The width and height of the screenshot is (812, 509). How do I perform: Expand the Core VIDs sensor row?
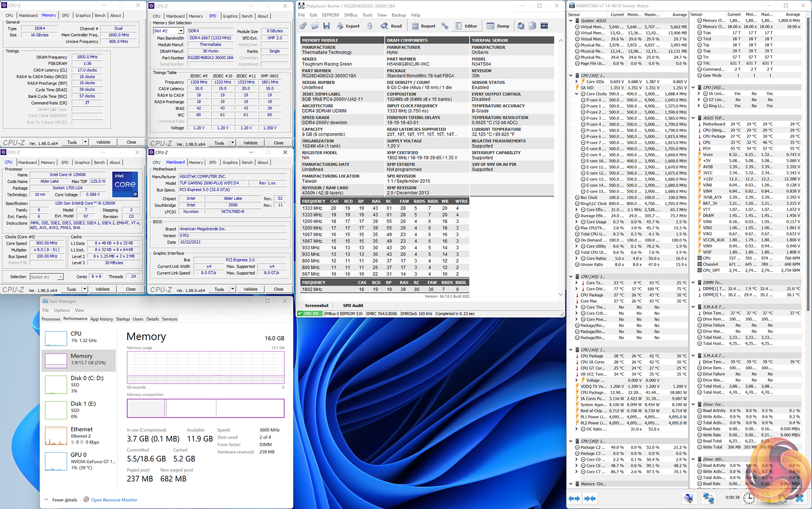[x=576, y=82]
